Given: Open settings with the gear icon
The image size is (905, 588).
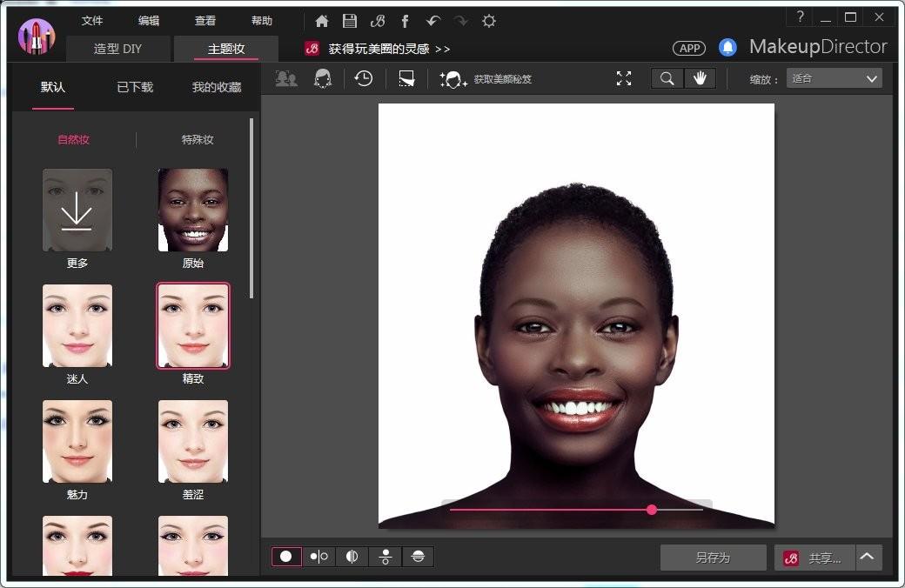Looking at the screenshot, I should pyautogui.click(x=489, y=21).
